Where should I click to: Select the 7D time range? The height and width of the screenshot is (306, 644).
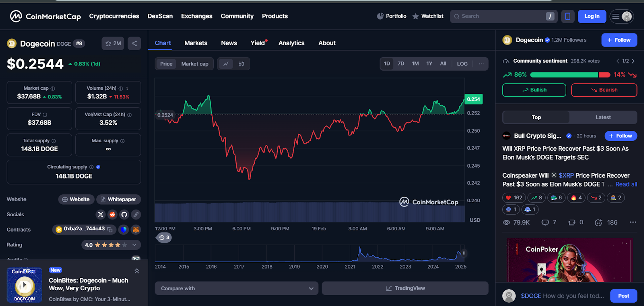click(x=401, y=64)
